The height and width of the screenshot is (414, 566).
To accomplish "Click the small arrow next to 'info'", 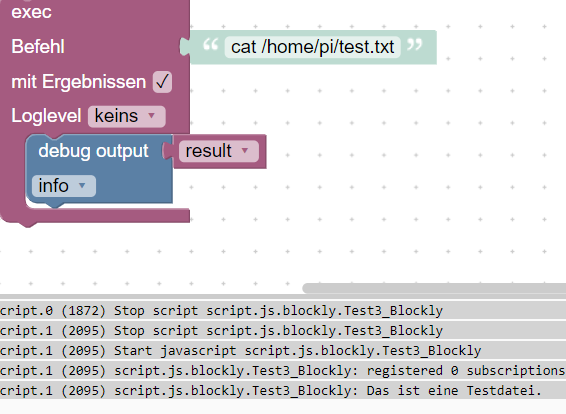I will pyautogui.click(x=82, y=185).
